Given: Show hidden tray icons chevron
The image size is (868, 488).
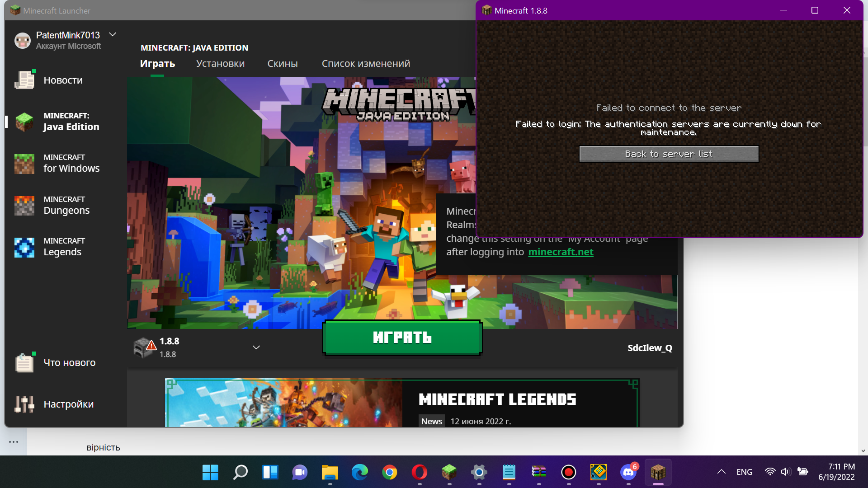Looking at the screenshot, I should [x=721, y=472].
